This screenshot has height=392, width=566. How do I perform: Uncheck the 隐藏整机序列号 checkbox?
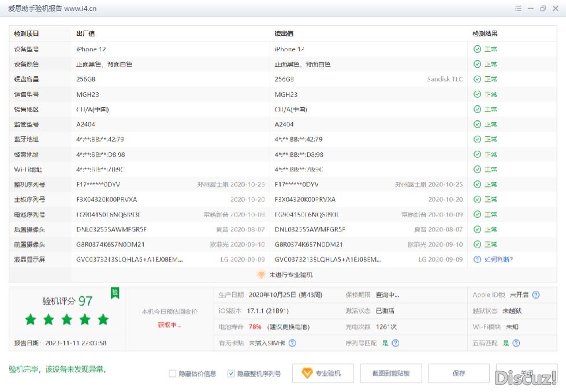click(231, 374)
